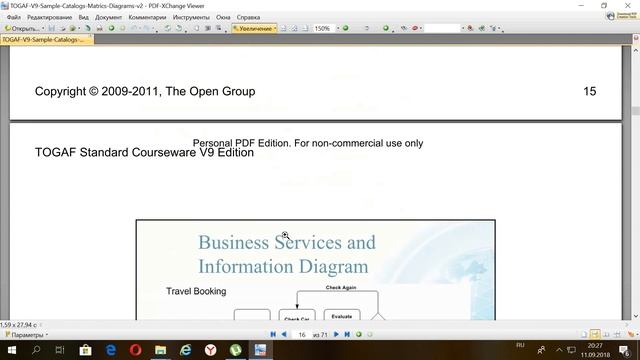Go to first page button
This screenshot has width=640, height=360.
click(x=273, y=334)
